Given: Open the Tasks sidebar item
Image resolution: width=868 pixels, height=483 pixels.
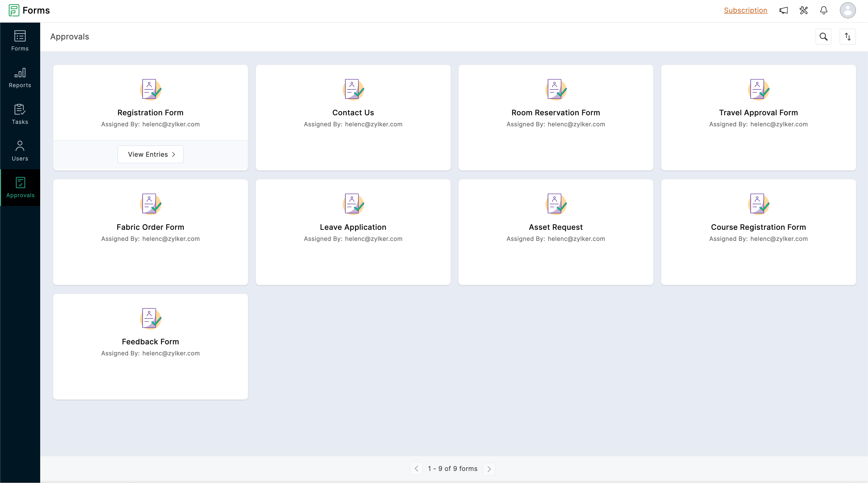Looking at the screenshot, I should [20, 114].
